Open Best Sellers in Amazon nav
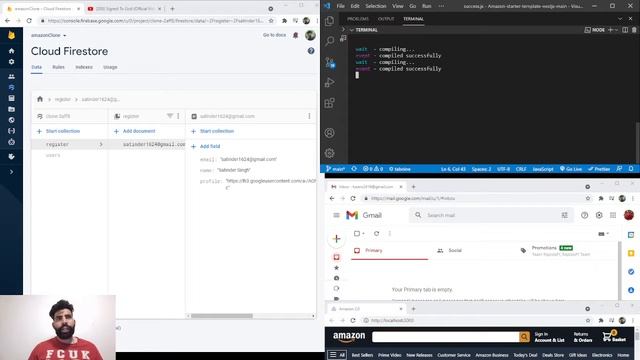The image size is (640, 360). 362,355
